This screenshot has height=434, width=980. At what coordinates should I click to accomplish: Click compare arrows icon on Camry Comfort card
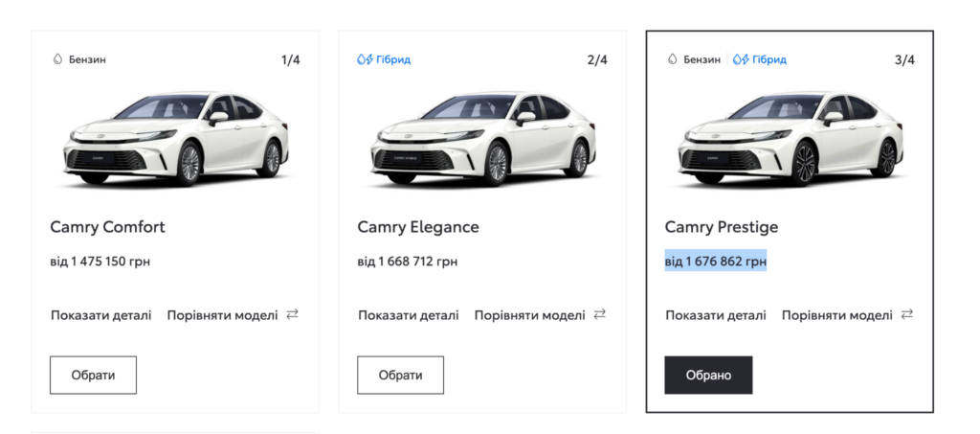pos(292,314)
